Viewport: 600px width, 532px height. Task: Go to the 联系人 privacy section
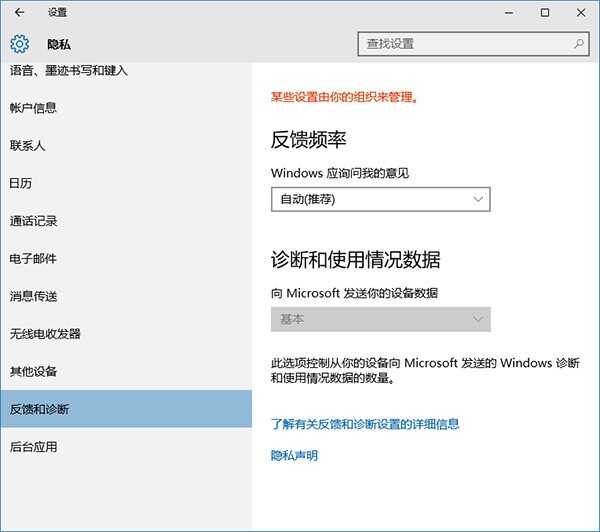click(x=28, y=146)
